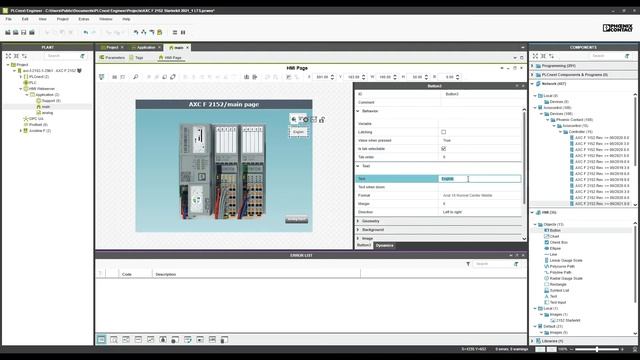
Task: Select analog page in Plant tree
Action: click(44, 113)
